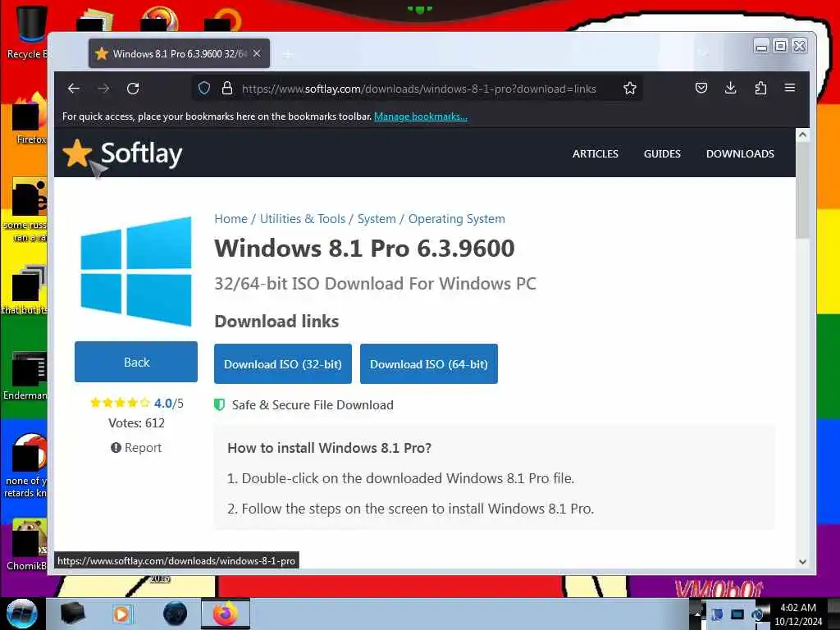Image resolution: width=840 pixels, height=630 pixels.
Task: Click the Safe & Secure File Download text
Action: pyautogui.click(x=313, y=405)
